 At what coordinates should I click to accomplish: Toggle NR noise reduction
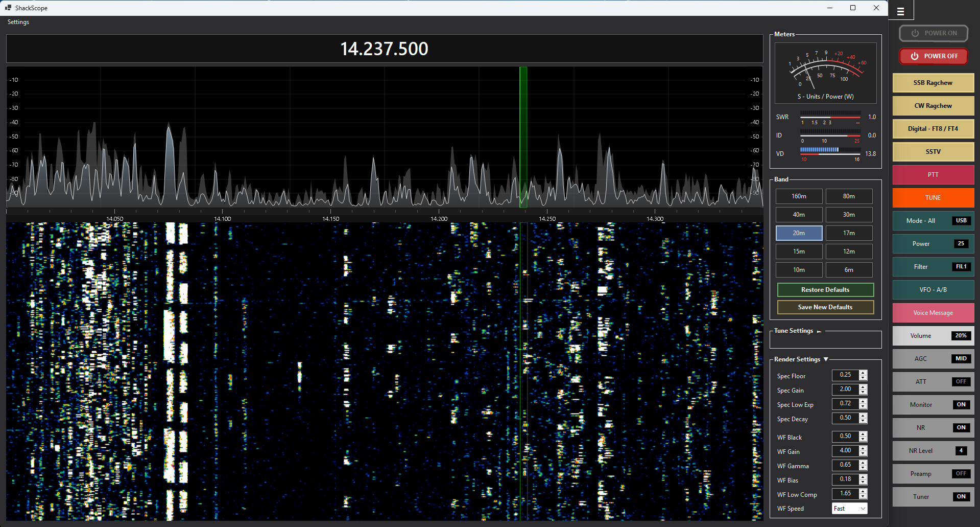coord(933,428)
